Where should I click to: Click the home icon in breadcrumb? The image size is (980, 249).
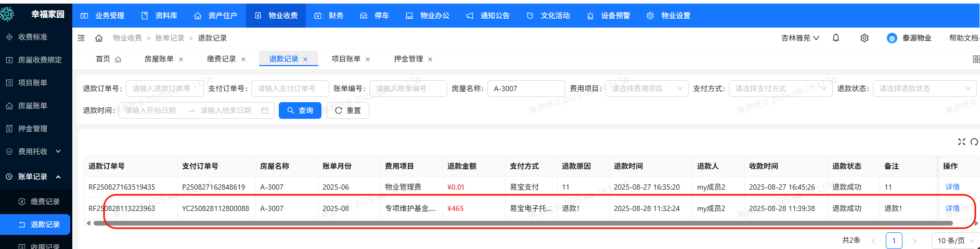99,38
